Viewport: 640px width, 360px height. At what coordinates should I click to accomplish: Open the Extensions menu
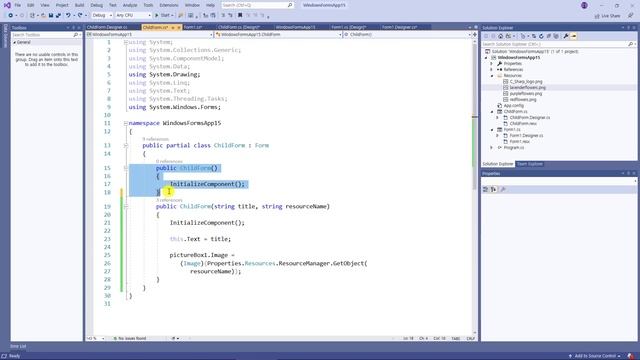[x=169, y=5]
